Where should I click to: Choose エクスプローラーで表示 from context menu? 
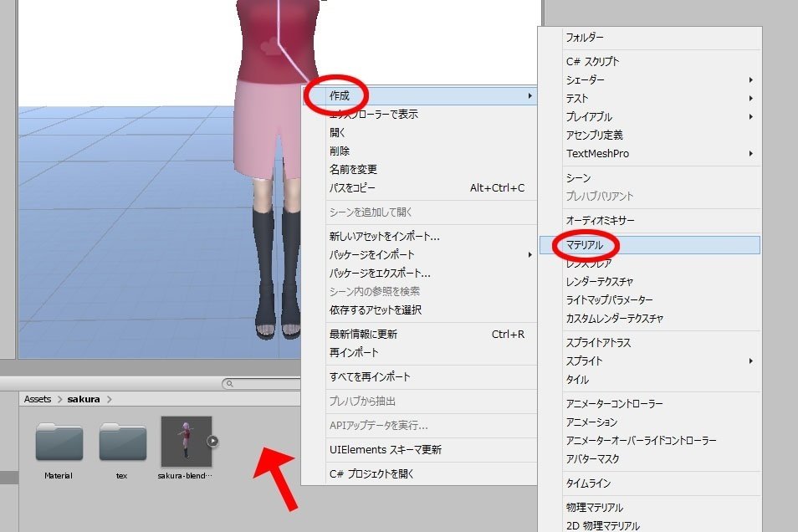pyautogui.click(x=419, y=114)
